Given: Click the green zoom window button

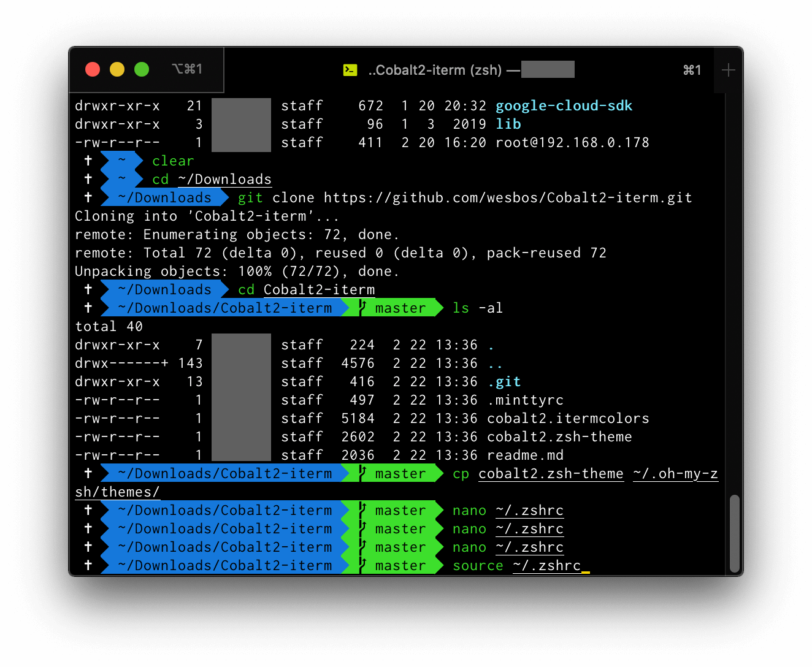Looking at the screenshot, I should [142, 69].
